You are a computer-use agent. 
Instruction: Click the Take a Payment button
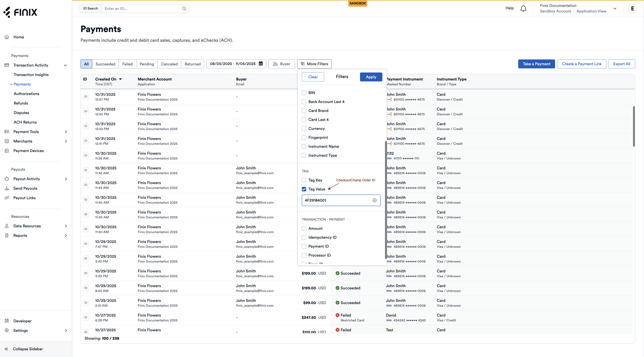536,64
